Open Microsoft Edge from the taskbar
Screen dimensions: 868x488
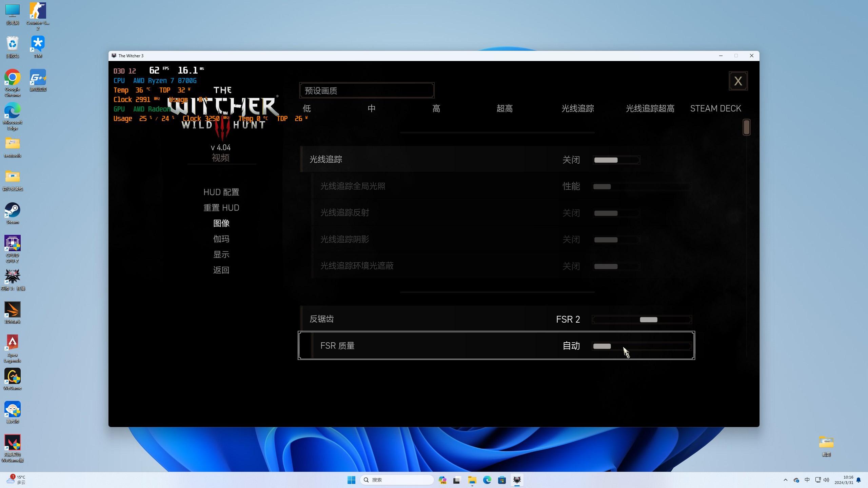(487, 480)
